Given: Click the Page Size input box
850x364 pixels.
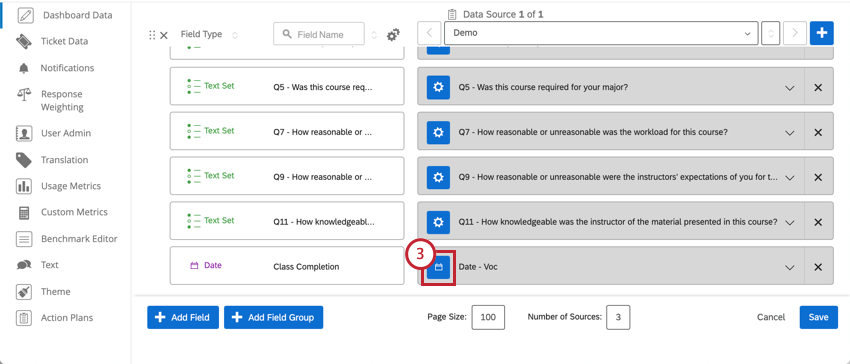Looking at the screenshot, I should click(488, 317).
